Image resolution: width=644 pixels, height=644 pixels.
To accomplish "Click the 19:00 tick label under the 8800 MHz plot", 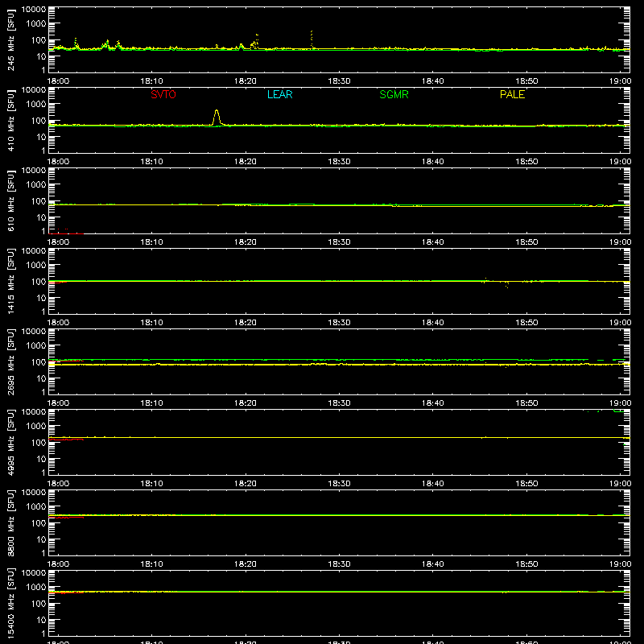I will click(620, 564).
